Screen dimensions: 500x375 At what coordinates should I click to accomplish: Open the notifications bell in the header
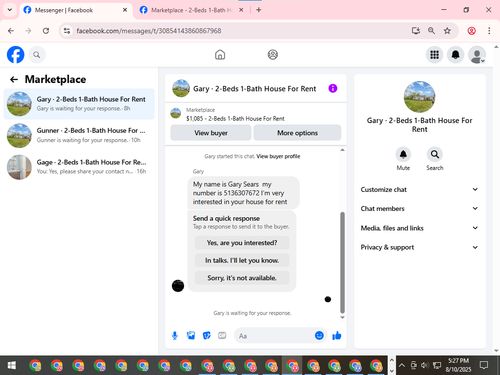(x=455, y=55)
